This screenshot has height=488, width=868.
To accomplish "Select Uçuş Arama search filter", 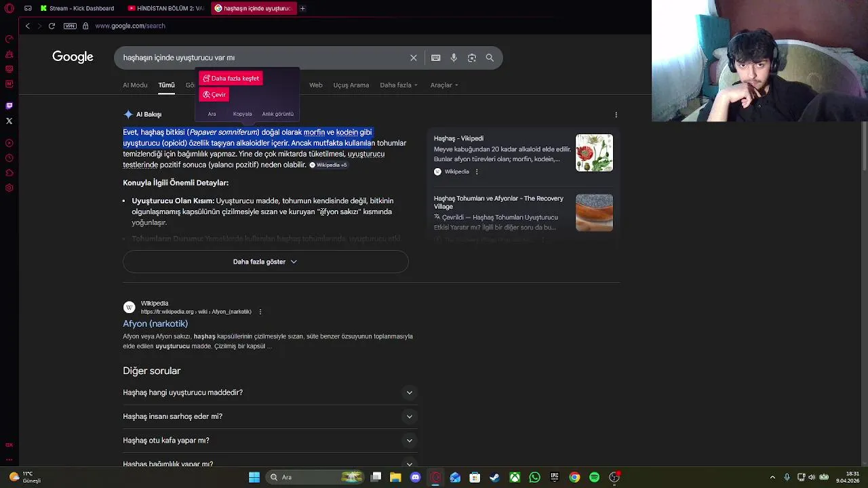I will click(x=351, y=85).
